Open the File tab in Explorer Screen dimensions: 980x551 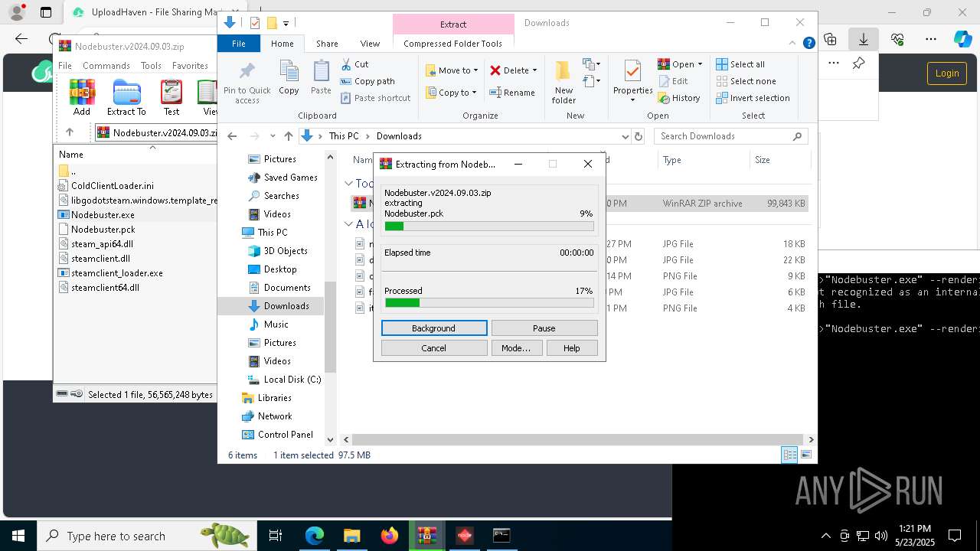239,44
